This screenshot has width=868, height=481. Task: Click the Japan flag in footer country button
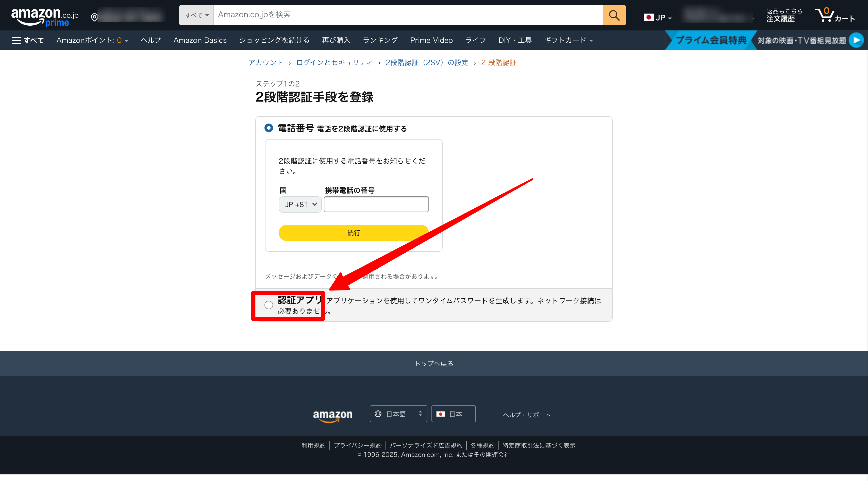(x=440, y=414)
